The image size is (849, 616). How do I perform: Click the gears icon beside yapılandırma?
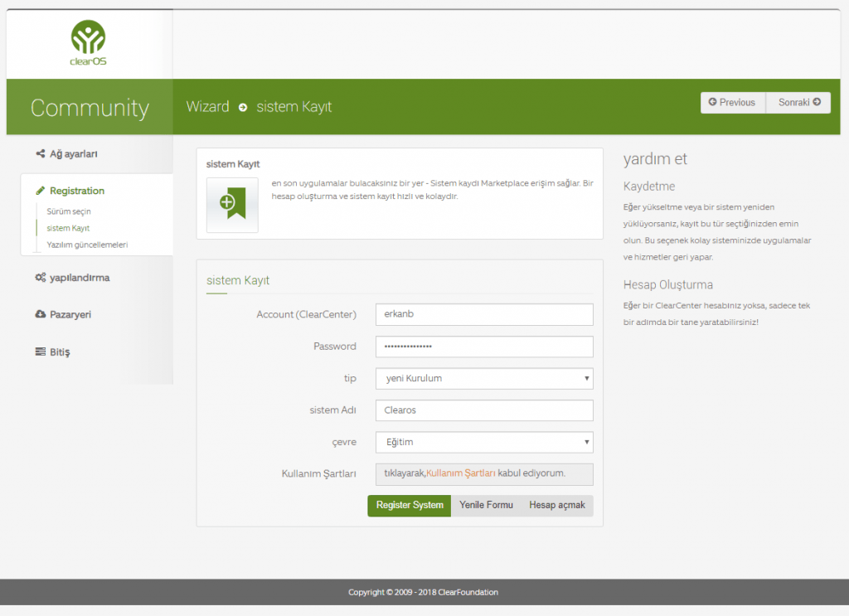pyautogui.click(x=41, y=278)
